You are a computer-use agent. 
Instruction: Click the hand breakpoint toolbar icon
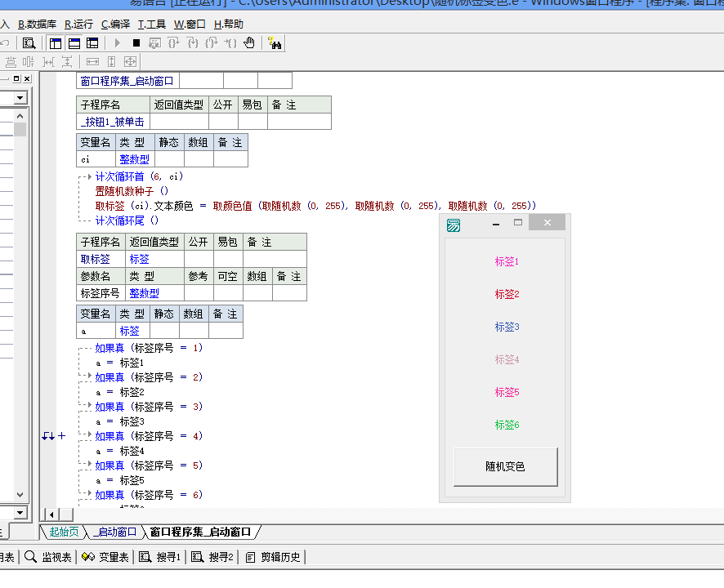(249, 43)
